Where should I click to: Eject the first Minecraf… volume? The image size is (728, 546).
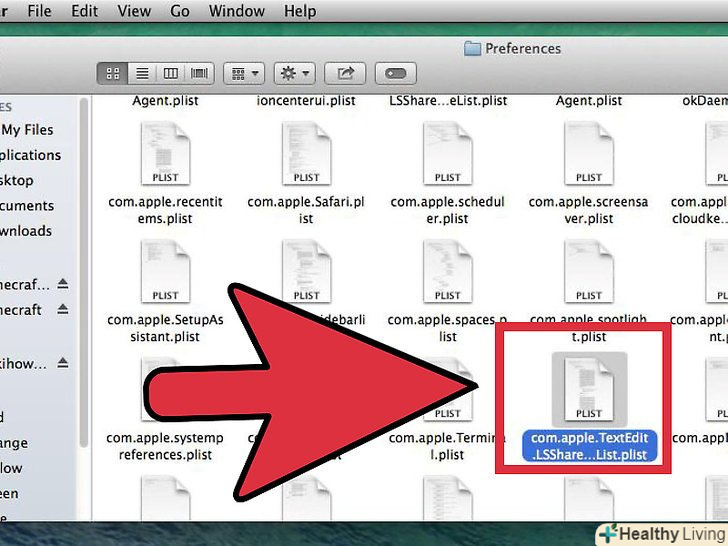click(63, 284)
